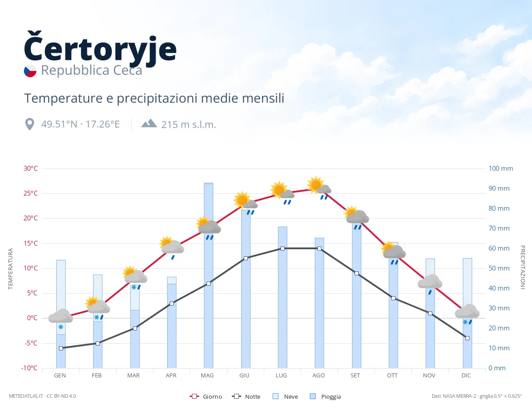532x408 pixels.
Task: Click the November cloud rain icon
Action: tap(430, 285)
